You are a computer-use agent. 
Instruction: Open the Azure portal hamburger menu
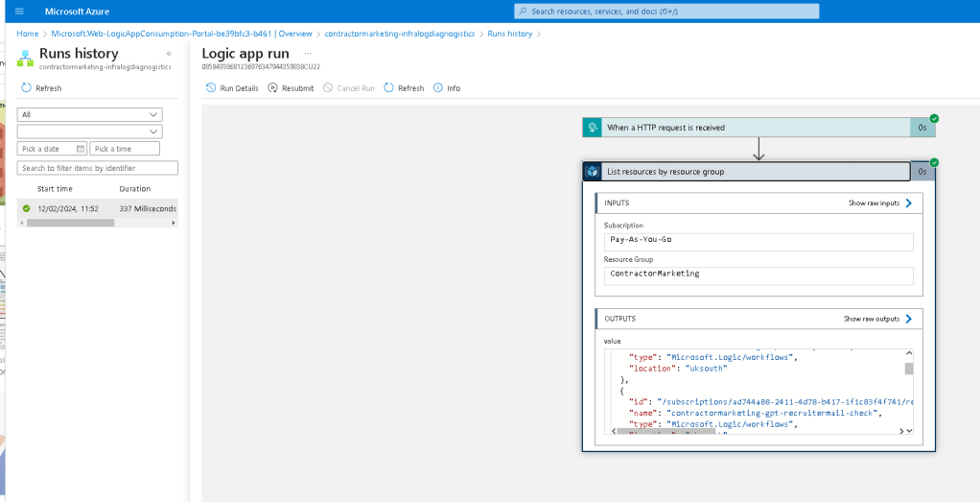coord(19,12)
